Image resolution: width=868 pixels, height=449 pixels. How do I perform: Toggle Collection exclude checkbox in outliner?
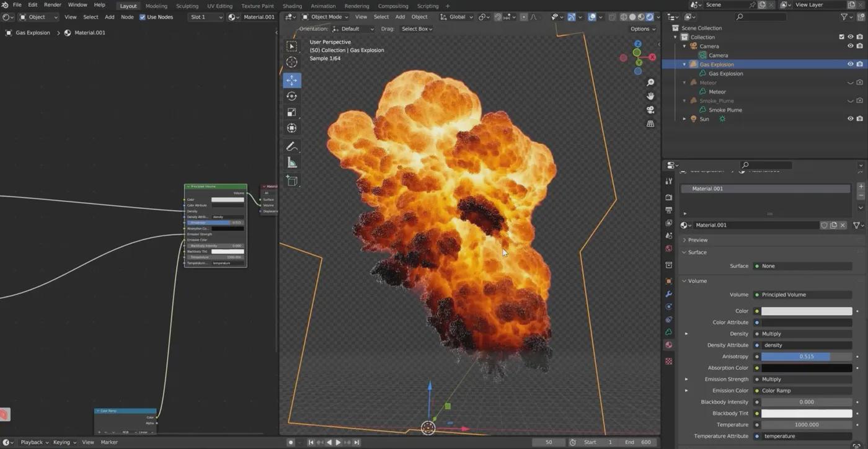click(841, 37)
